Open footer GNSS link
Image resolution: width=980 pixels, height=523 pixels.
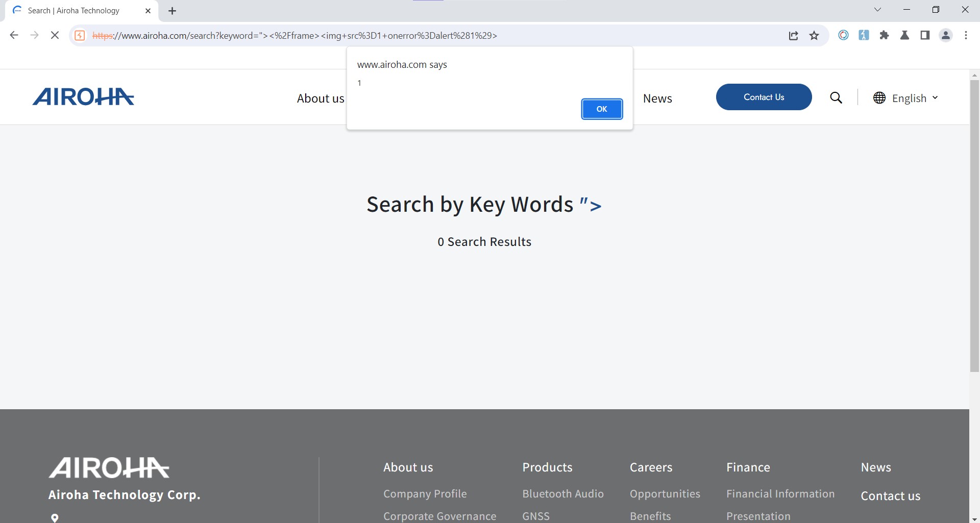[x=535, y=516]
